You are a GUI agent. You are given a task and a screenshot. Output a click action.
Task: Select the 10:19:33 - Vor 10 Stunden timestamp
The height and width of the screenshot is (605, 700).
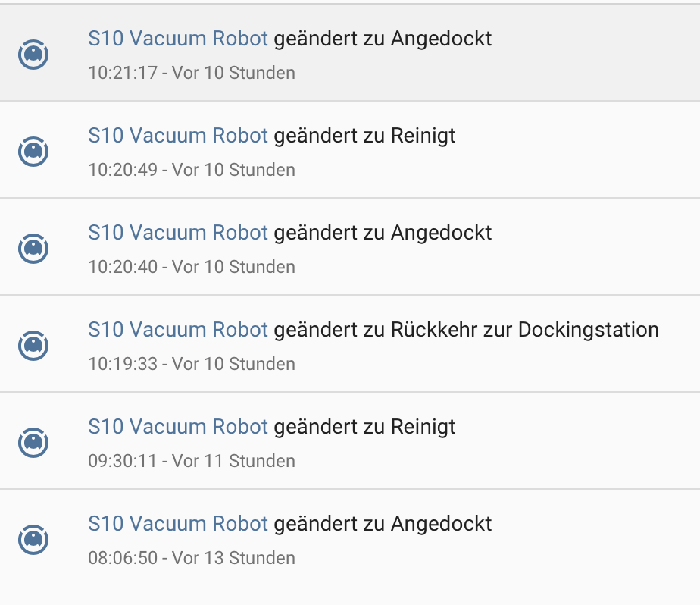(191, 365)
